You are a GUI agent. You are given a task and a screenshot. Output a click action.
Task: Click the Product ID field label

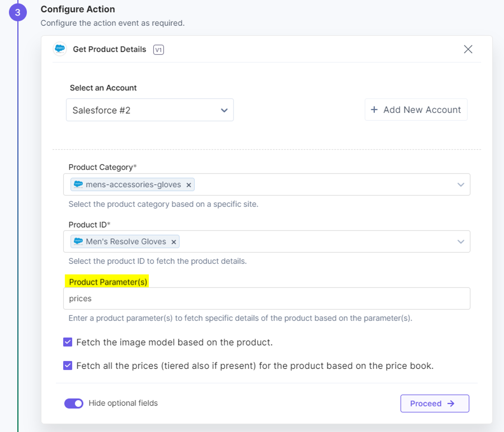(x=89, y=225)
